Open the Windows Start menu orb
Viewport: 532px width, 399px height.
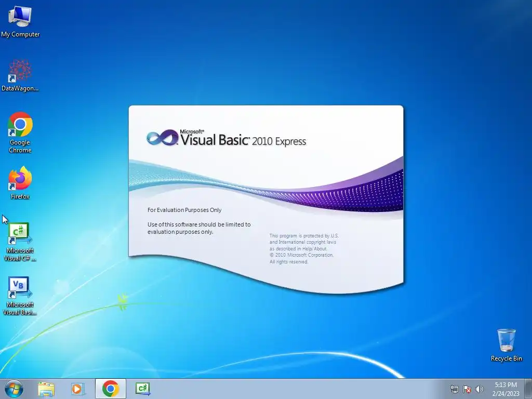pyautogui.click(x=14, y=389)
